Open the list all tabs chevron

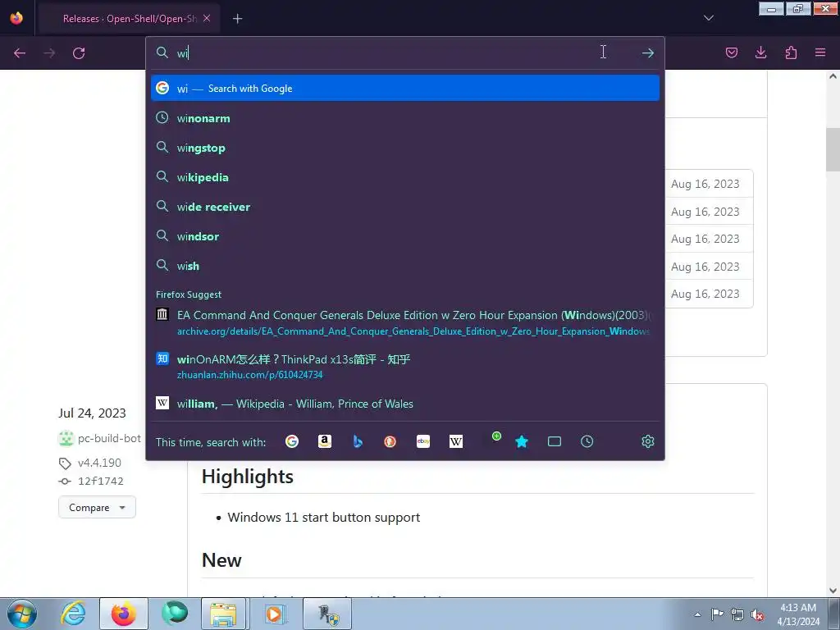708,18
